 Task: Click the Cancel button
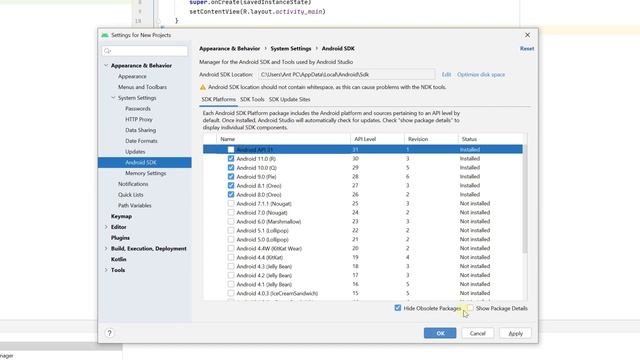(478, 333)
